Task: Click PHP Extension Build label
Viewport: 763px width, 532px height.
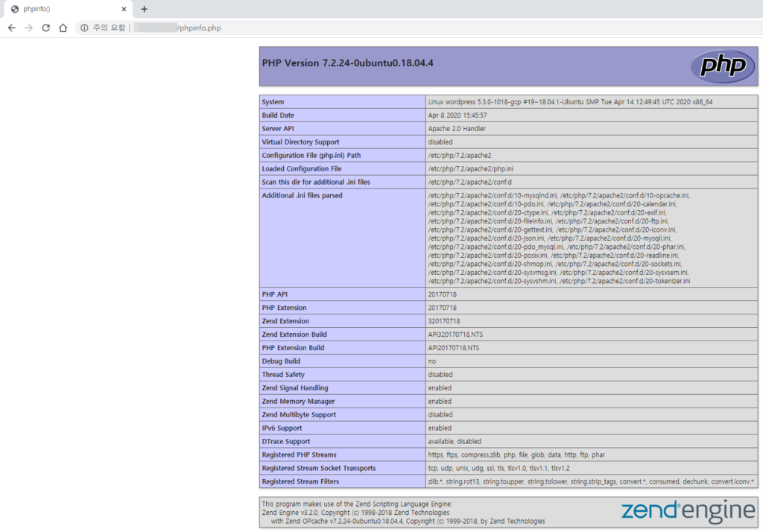Action: click(x=293, y=348)
